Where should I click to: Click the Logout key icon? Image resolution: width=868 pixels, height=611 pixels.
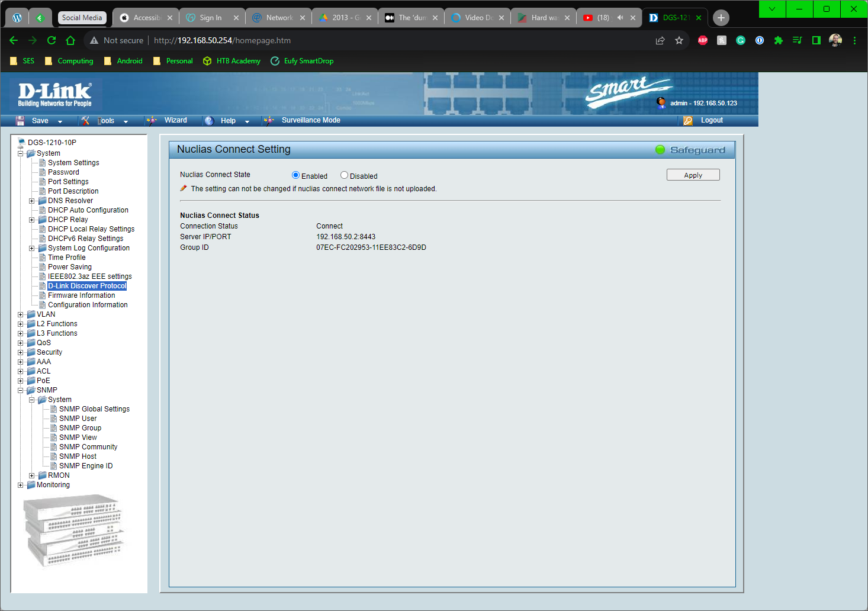coord(688,121)
